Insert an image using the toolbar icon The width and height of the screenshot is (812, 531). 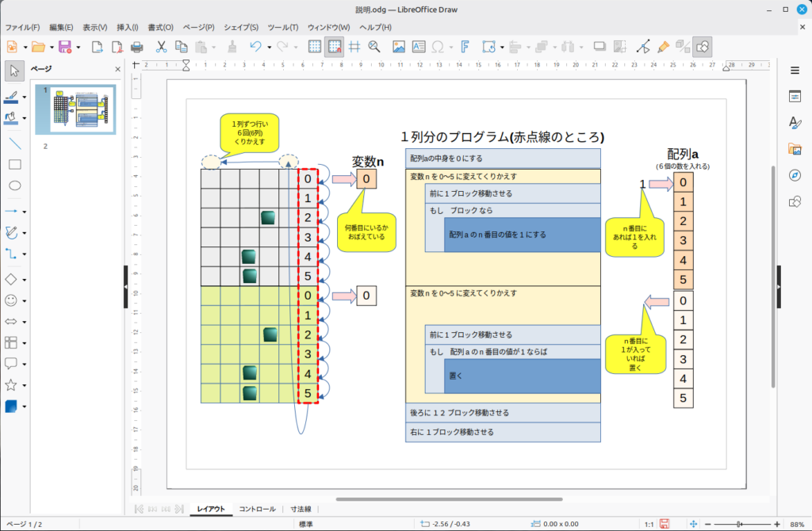point(399,47)
